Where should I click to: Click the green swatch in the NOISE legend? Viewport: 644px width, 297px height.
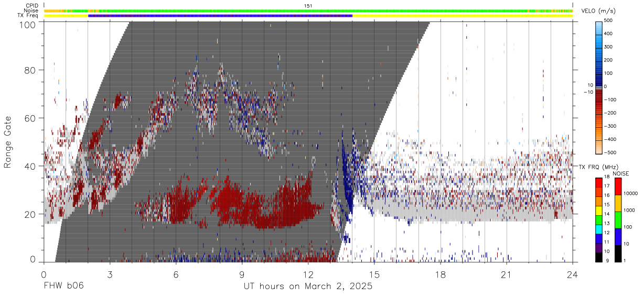click(x=617, y=220)
